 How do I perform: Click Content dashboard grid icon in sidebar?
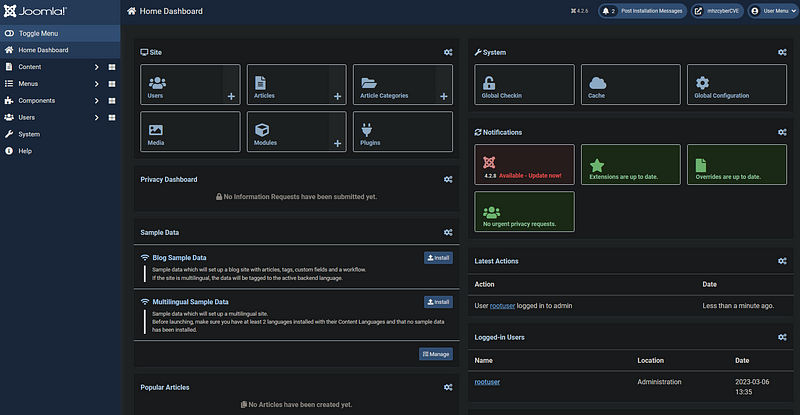(x=112, y=67)
